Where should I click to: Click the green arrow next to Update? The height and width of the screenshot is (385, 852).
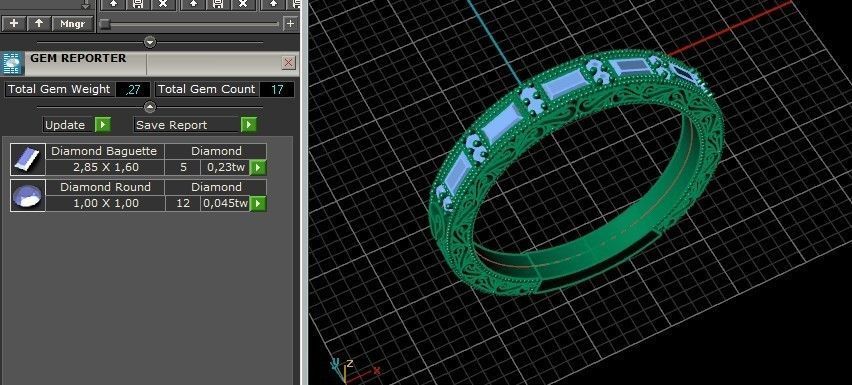click(103, 125)
